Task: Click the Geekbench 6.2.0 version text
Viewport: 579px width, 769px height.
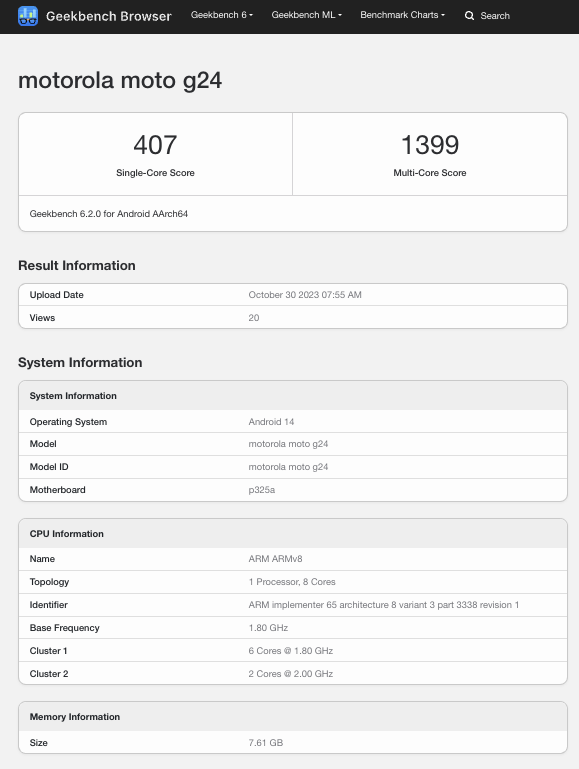Action: (x=108, y=214)
